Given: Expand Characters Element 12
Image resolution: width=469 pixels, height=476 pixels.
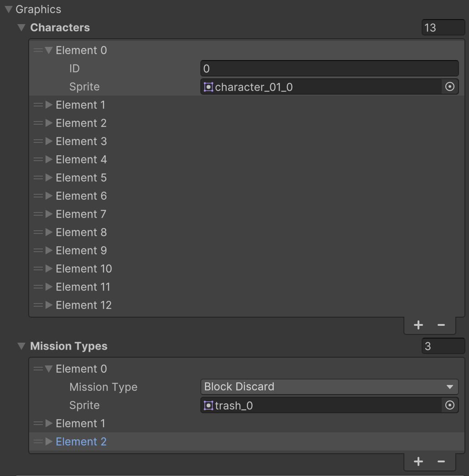Looking at the screenshot, I should pos(49,305).
